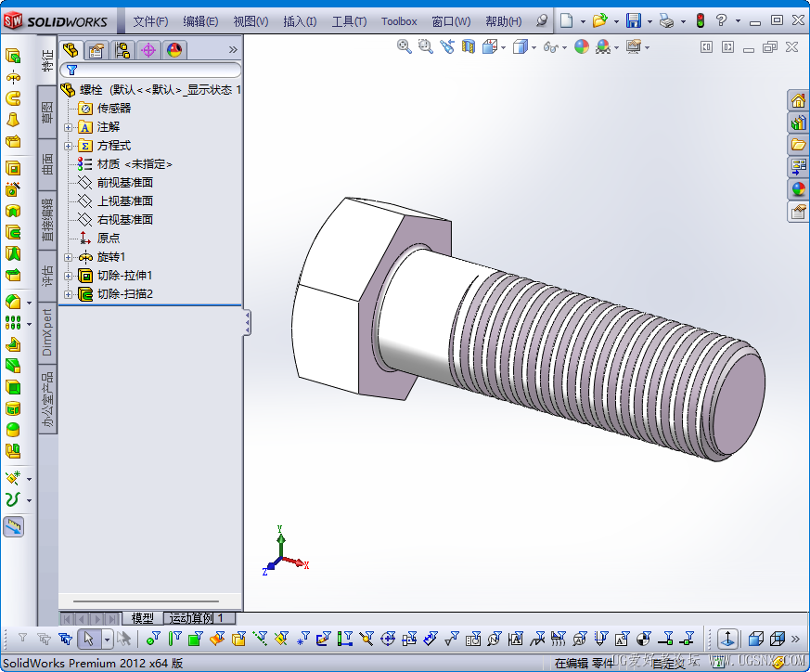Open the FeatureManager design tree tab
810x672 pixels.
point(71,50)
